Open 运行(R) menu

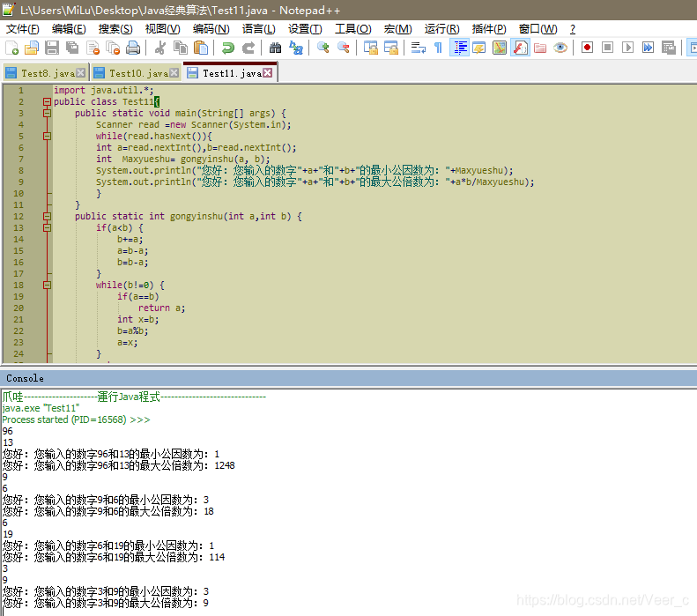point(441,29)
